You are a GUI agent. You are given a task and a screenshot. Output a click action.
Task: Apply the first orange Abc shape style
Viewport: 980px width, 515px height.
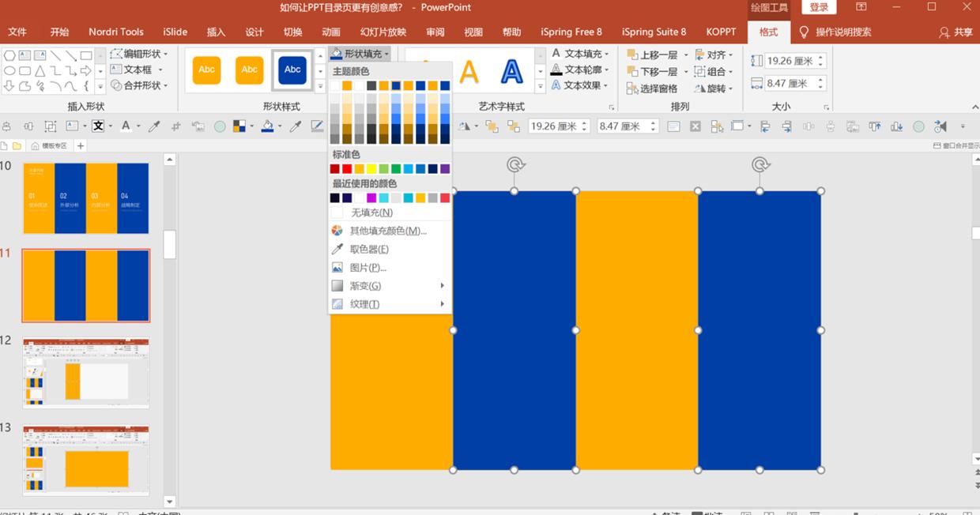pos(207,70)
